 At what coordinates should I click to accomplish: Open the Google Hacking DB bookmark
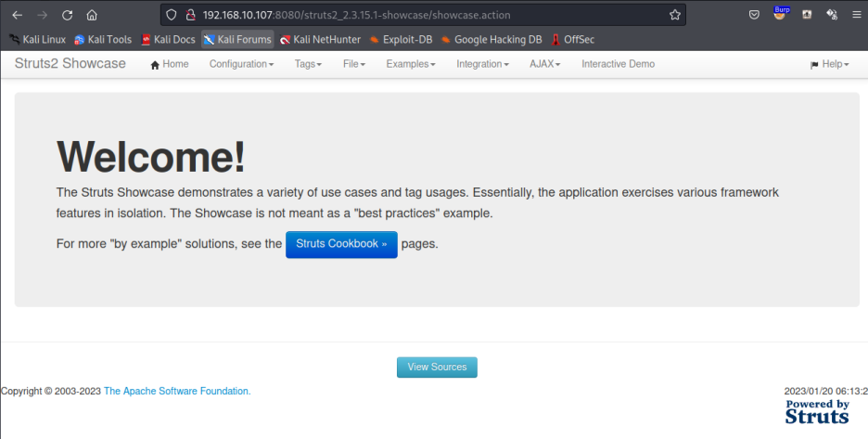[491, 39]
